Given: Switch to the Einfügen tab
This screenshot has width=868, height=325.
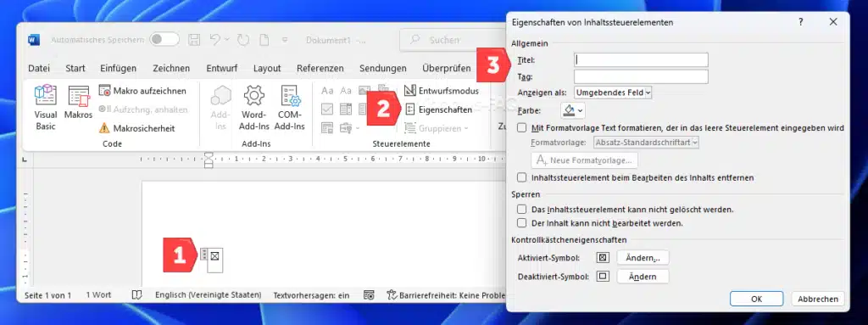Looking at the screenshot, I should point(119,68).
